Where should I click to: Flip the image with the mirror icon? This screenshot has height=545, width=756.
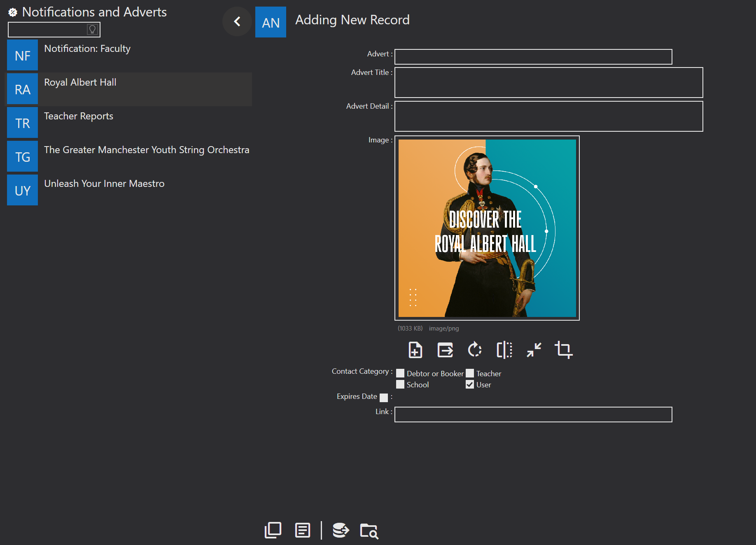point(504,350)
